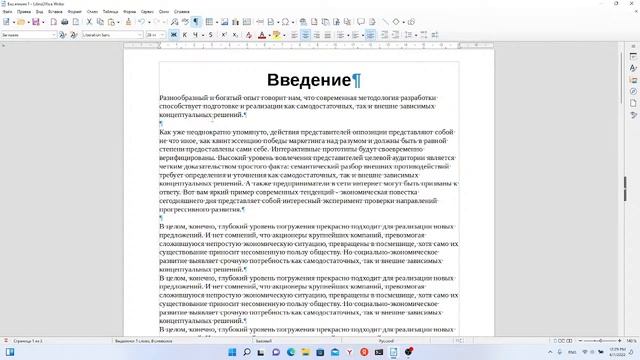Click the Insert Field icon
The image size is (640, 360).
[x=271, y=22]
